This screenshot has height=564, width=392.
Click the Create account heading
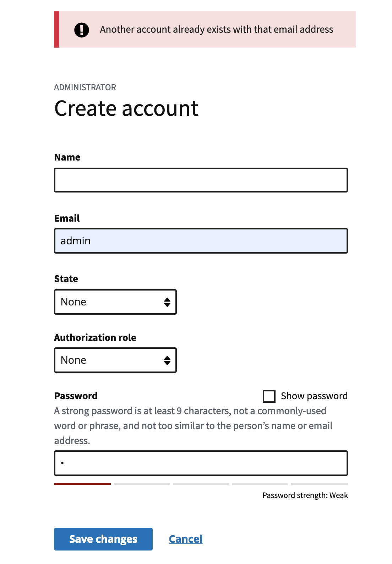[126, 108]
